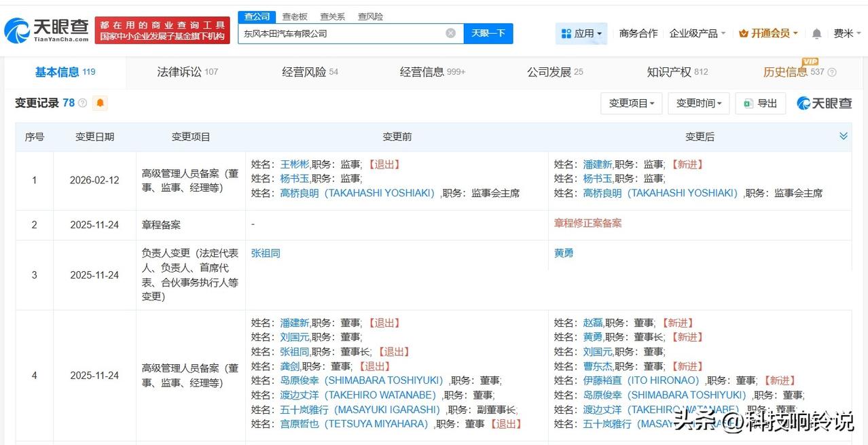Viewport: 868px width, 445px height.
Task: Open 张祖同 link in row 3
Action: click(266, 253)
